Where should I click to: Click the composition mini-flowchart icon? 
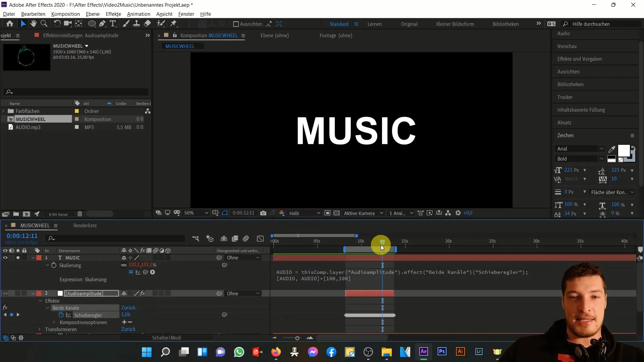coord(196,238)
